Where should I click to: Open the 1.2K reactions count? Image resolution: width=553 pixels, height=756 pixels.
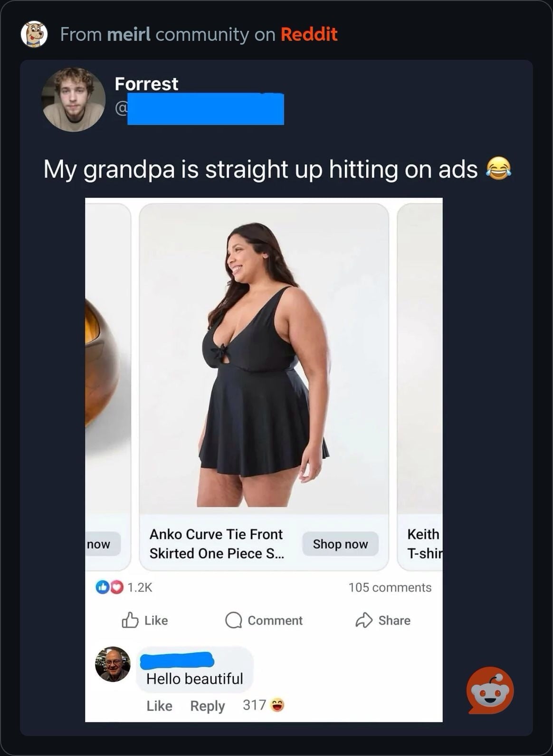click(x=140, y=587)
